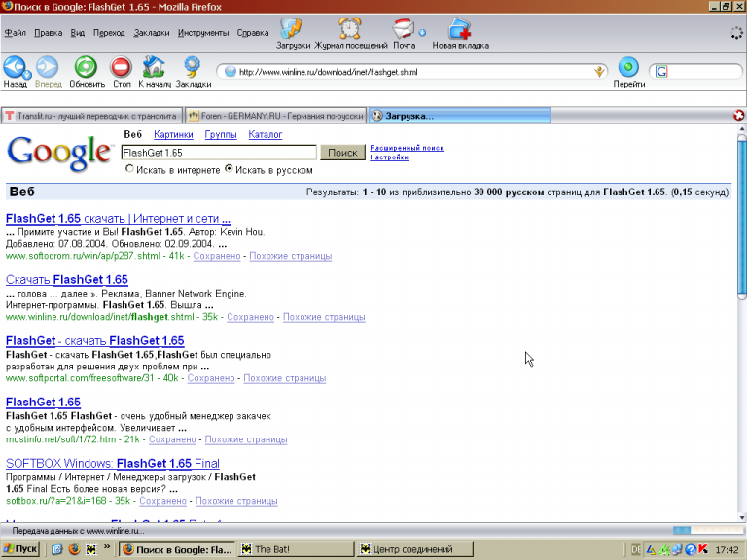
Task: Click the page icon in address bar
Action: coord(231,72)
